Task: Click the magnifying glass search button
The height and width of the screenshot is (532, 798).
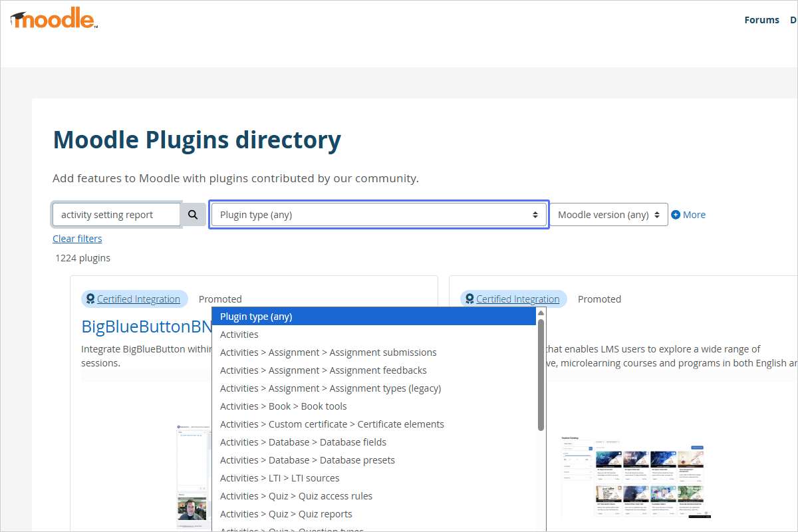Action: [x=193, y=215]
